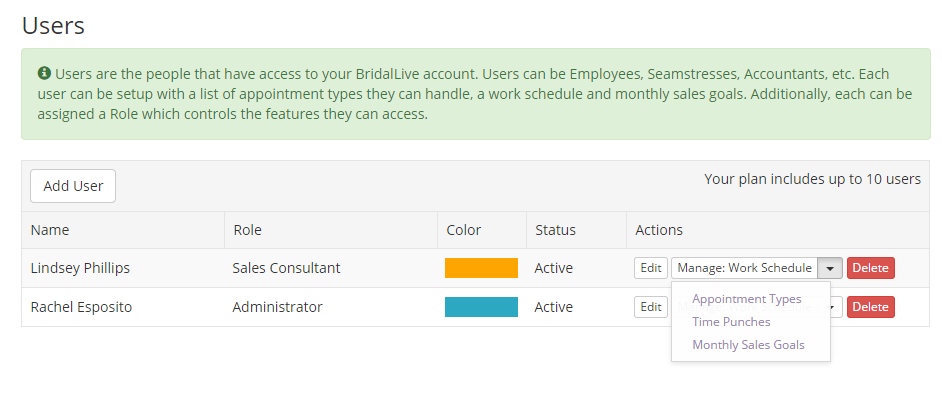Open Lindsey Phillips' Manage dropdown arrow
942x399 pixels.
830,268
